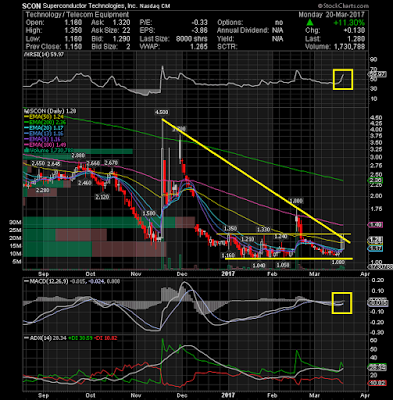Click the 1.210 price label

(247, 240)
